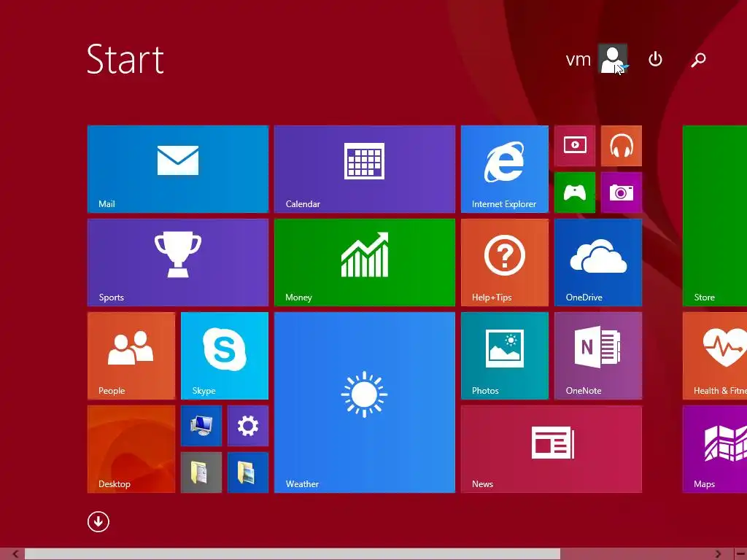
Task: Launch the Skype tile
Action: (225, 356)
